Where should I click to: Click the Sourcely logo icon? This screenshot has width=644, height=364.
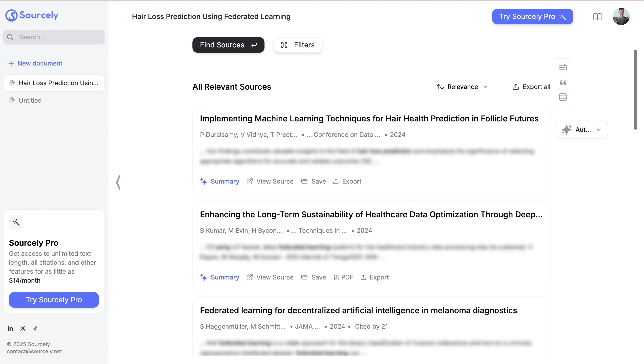pyautogui.click(x=11, y=15)
